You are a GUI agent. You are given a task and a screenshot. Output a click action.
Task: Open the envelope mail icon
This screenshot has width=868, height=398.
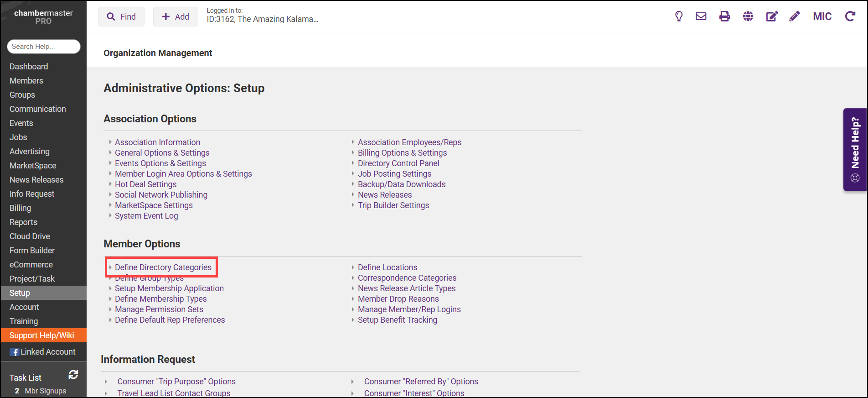701,16
